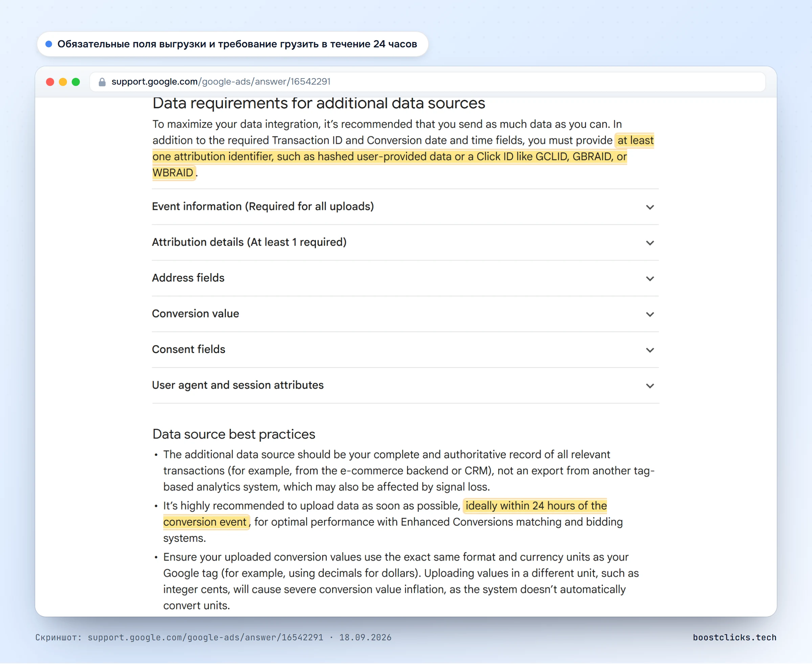812x664 pixels.
Task: Expand User agent and session attributes chevron
Action: pos(650,385)
